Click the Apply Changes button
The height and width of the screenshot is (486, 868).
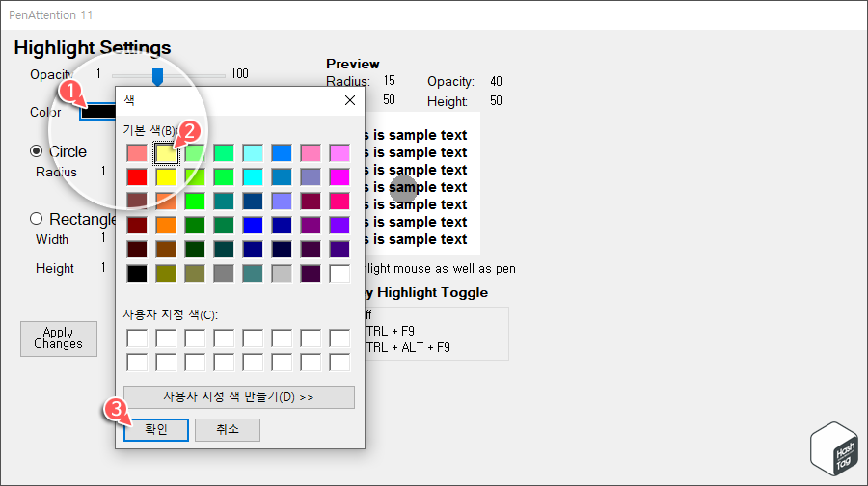(x=59, y=338)
